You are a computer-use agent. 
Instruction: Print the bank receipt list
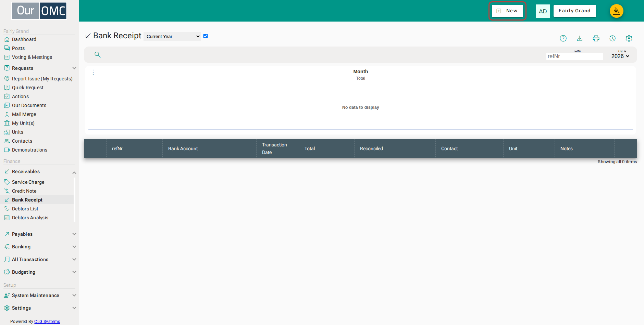[x=596, y=38]
